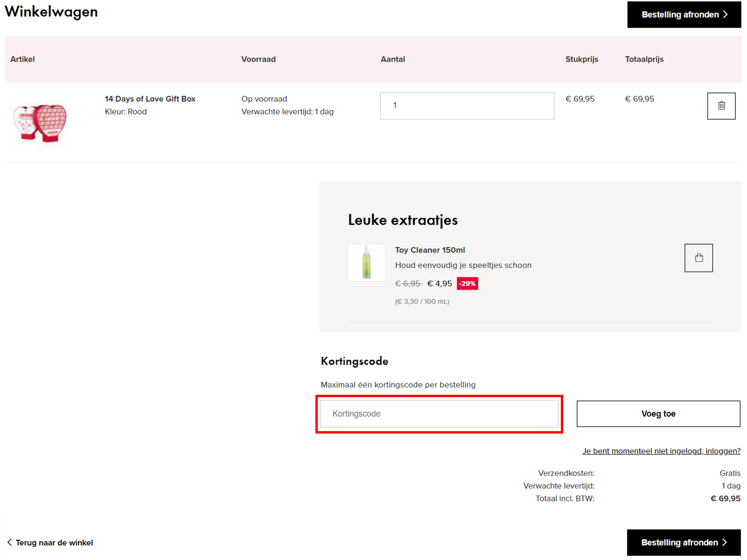Image resolution: width=747 pixels, height=560 pixels.
Task: Click the Aantal quantity field showing 1
Action: (467, 106)
